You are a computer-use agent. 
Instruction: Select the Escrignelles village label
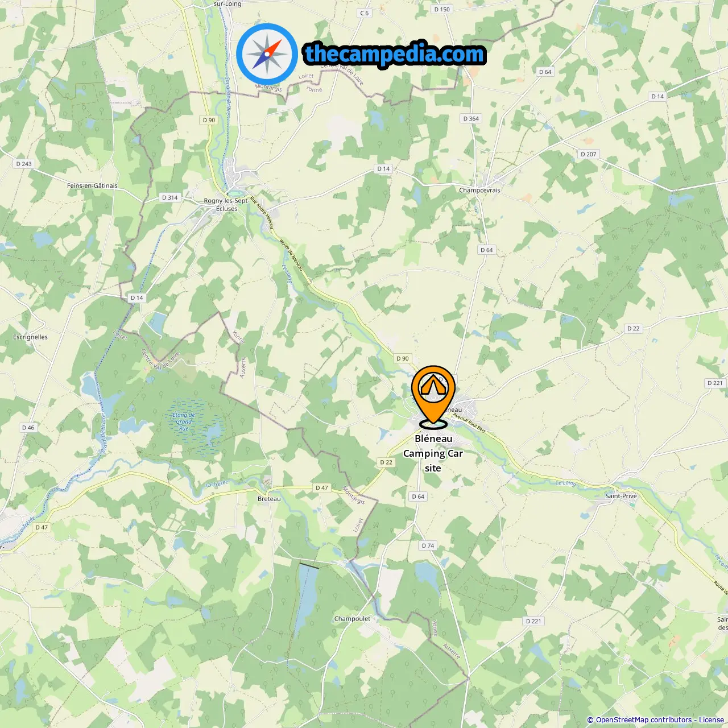[30, 337]
